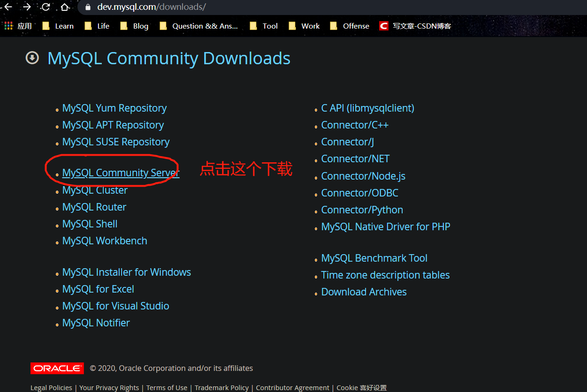Click the browser back arrow
This screenshot has width=587, height=392.
(8, 7)
